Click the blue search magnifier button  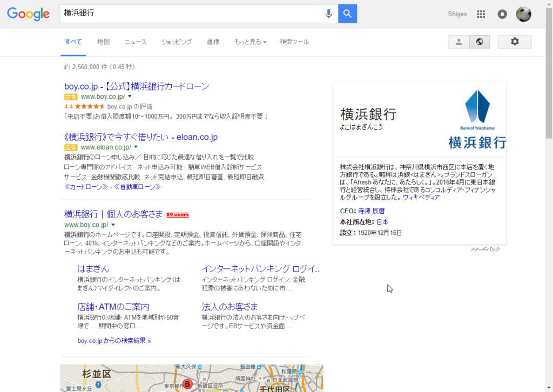(347, 13)
